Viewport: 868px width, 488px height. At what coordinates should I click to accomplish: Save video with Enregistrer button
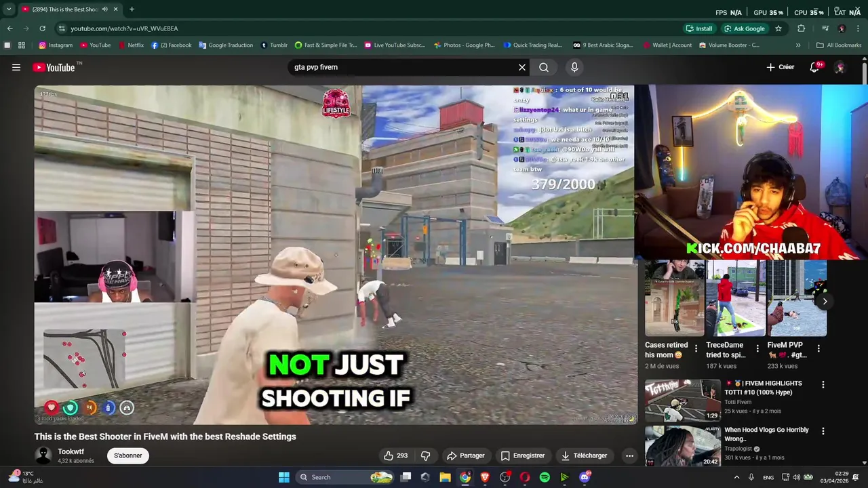522,455
